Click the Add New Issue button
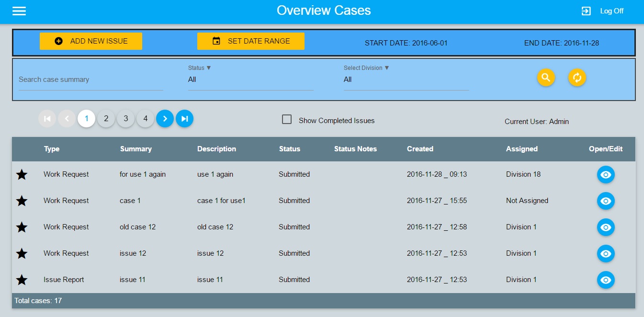Screen dimensions: 644x317 [91, 41]
